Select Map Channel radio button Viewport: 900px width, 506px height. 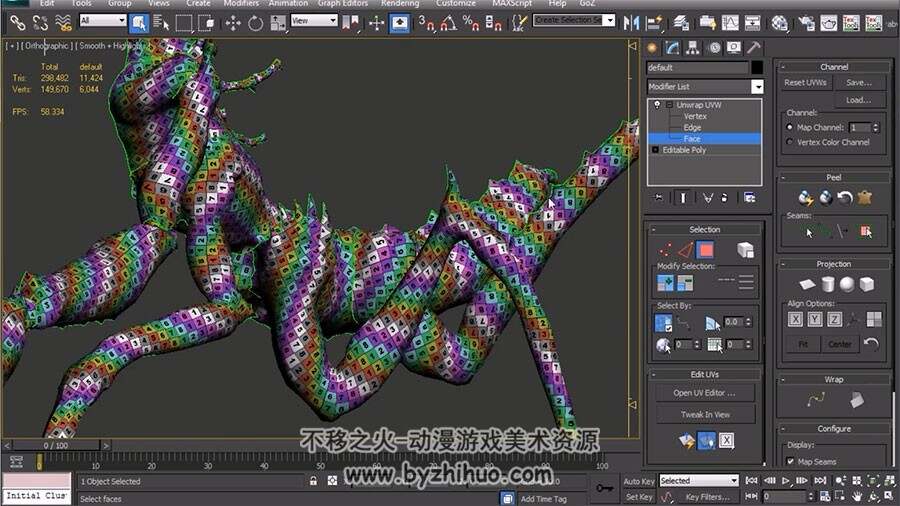coord(790,127)
